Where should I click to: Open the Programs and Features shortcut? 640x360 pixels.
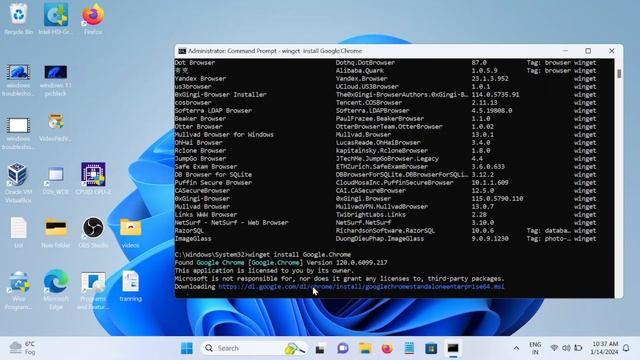(x=93, y=290)
